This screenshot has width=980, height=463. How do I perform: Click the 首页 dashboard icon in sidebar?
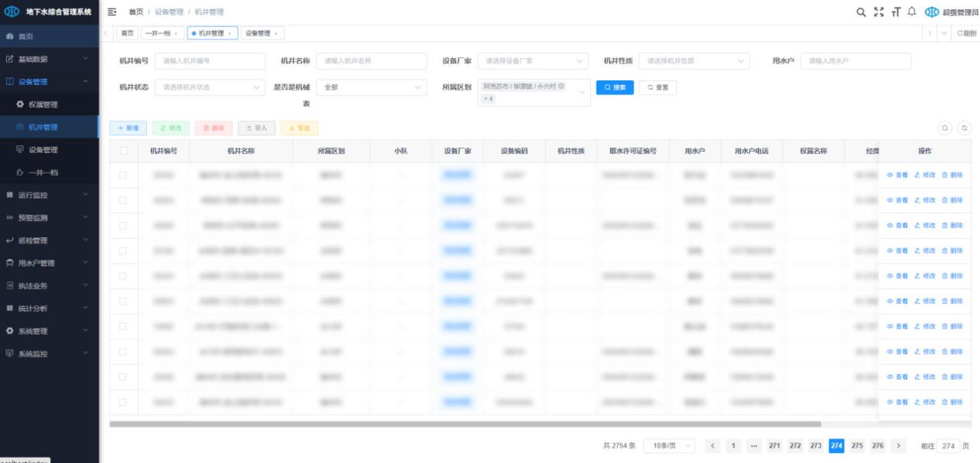point(10,36)
